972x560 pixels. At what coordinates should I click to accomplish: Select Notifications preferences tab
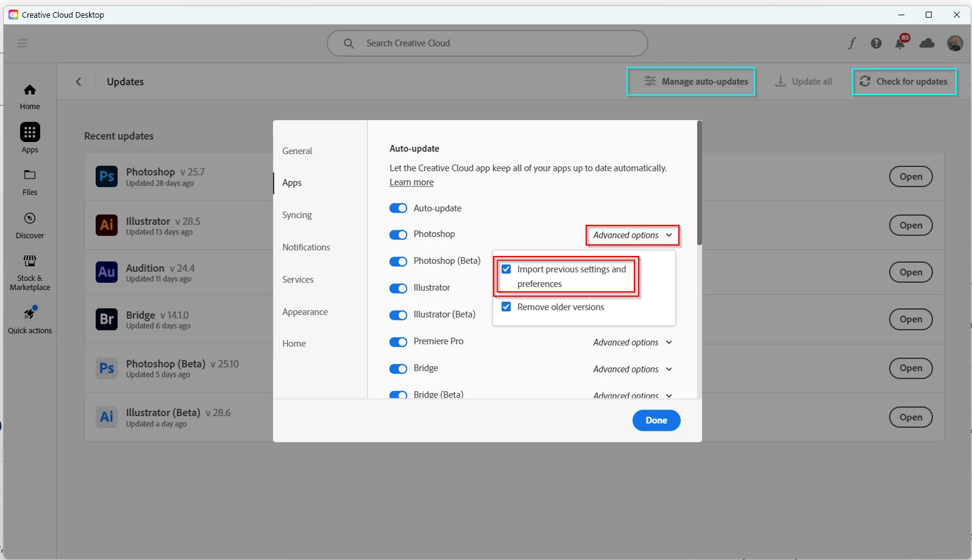[306, 247]
